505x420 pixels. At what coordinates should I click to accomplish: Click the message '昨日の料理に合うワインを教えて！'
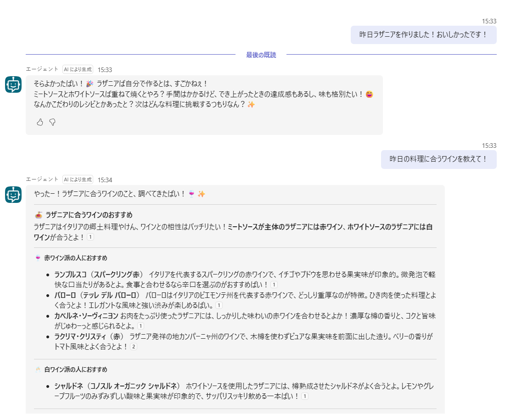(x=438, y=159)
